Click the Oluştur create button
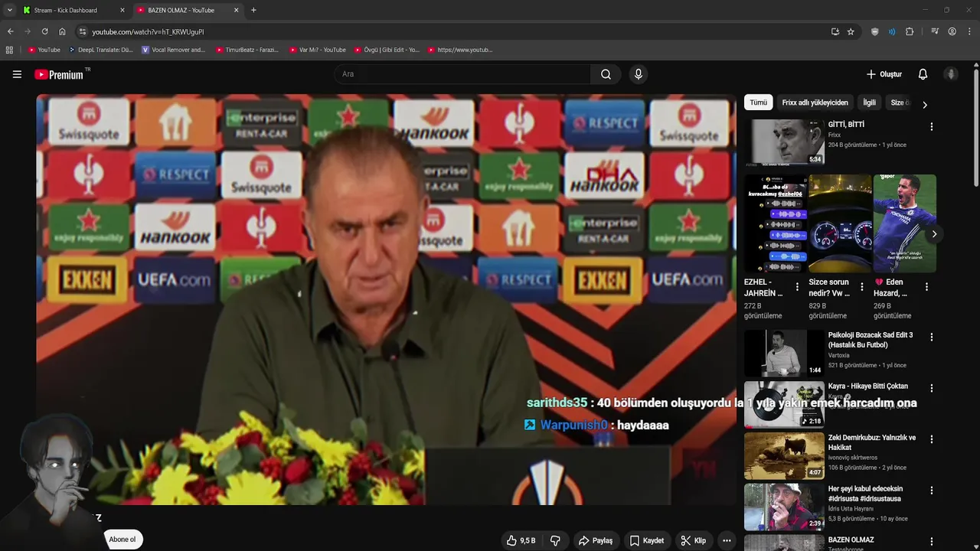Viewport: 980px width, 551px height. tap(884, 74)
